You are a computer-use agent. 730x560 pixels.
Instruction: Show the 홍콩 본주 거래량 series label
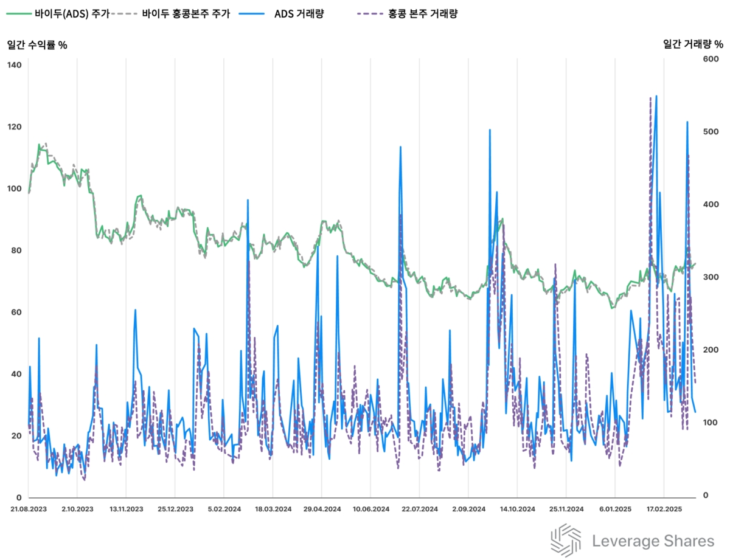(x=423, y=14)
